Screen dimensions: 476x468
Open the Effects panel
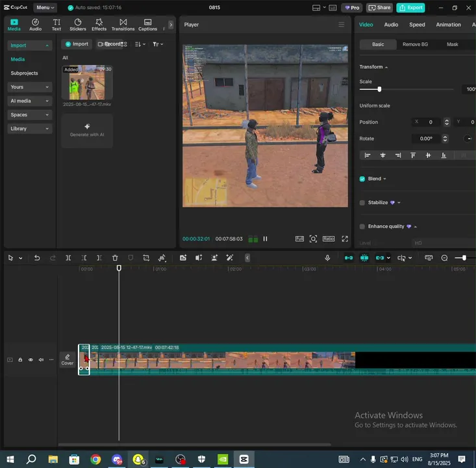(99, 25)
